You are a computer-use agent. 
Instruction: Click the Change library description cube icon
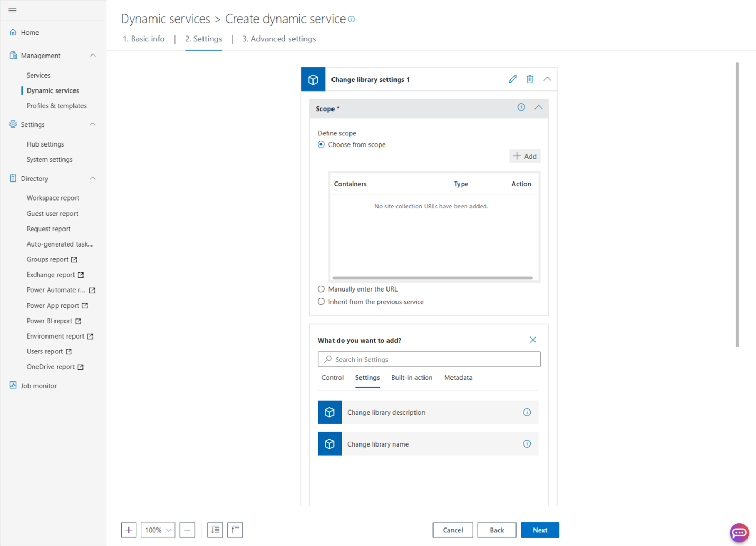coord(329,412)
